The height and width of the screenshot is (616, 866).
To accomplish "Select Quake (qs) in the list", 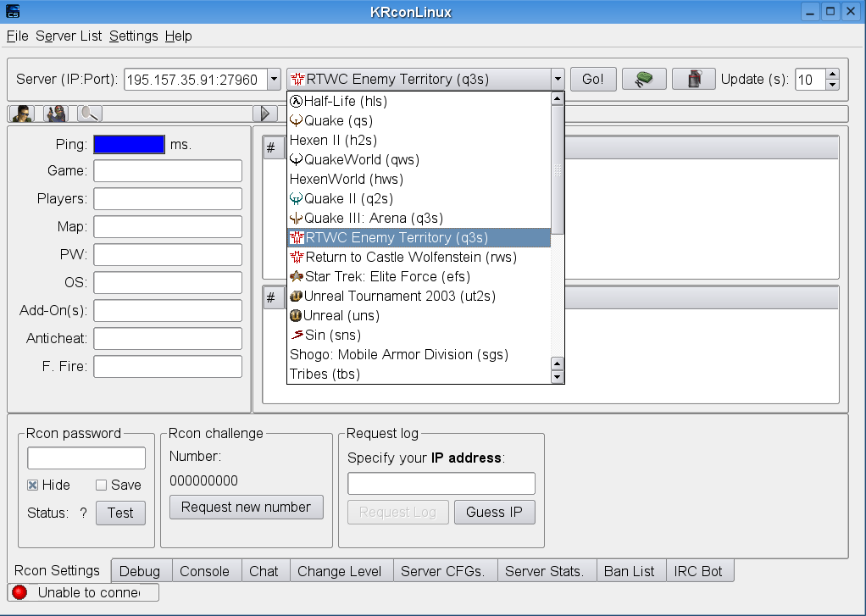I will click(x=419, y=120).
